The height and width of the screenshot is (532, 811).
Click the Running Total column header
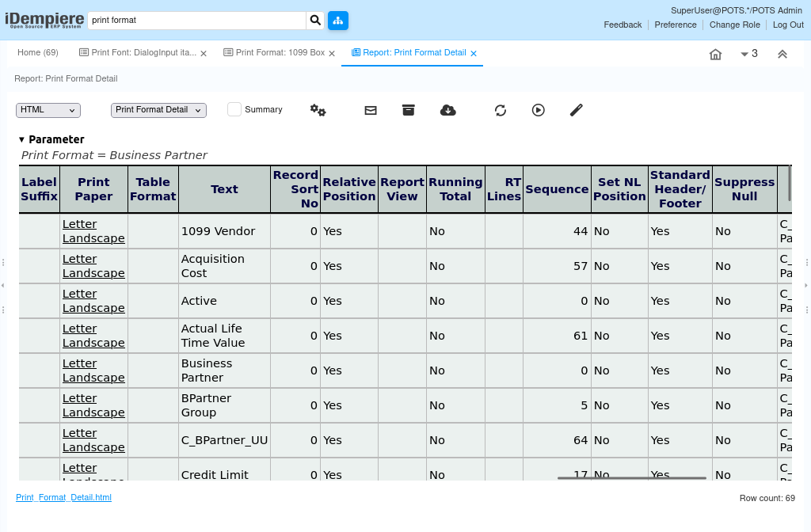pos(455,189)
